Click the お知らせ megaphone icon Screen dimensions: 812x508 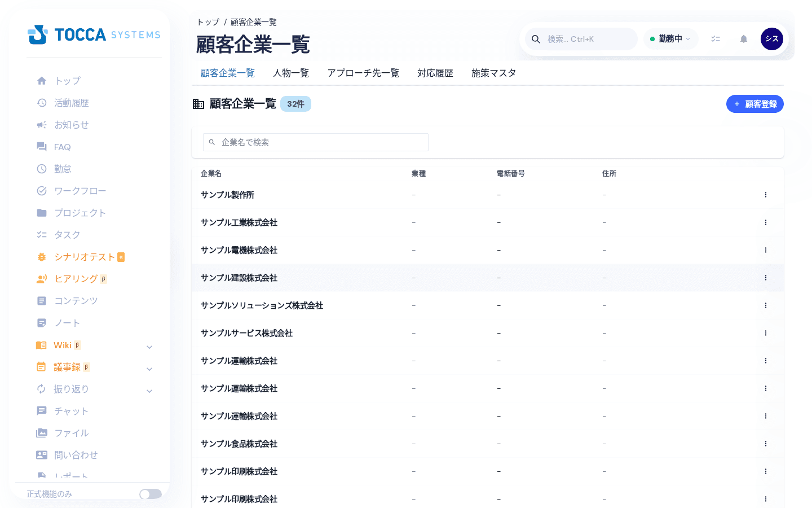tap(42, 125)
